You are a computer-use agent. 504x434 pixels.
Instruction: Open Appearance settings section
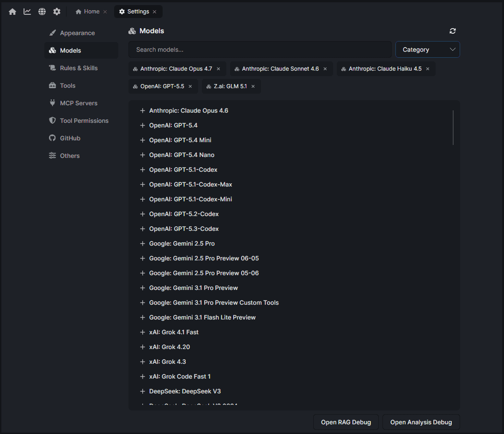coord(81,33)
